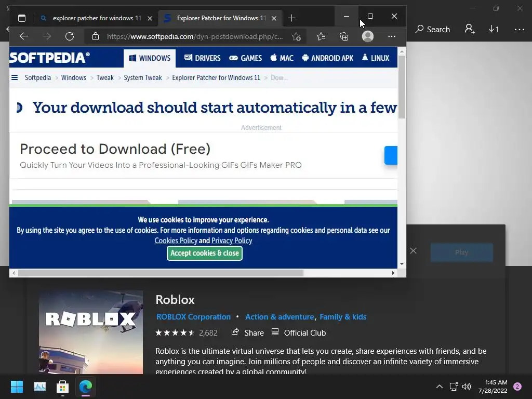Open the notification center badge
This screenshot has width=532, height=399.
pyautogui.click(x=517, y=387)
